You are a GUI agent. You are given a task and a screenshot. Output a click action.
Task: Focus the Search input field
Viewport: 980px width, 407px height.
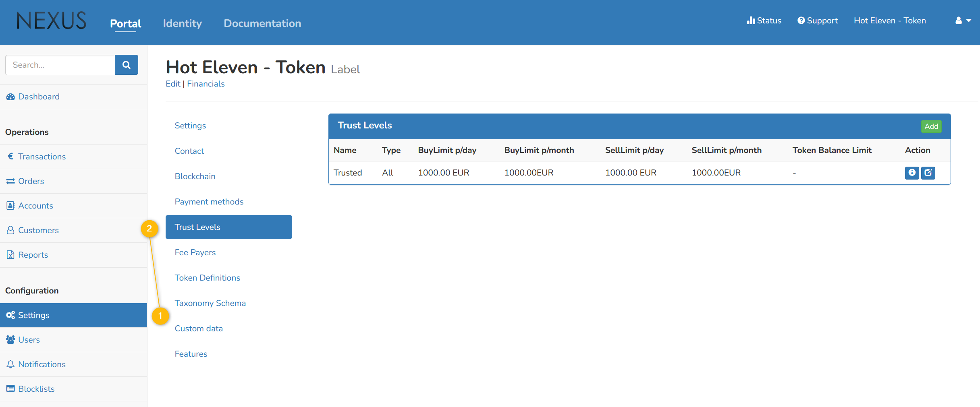coord(60,65)
